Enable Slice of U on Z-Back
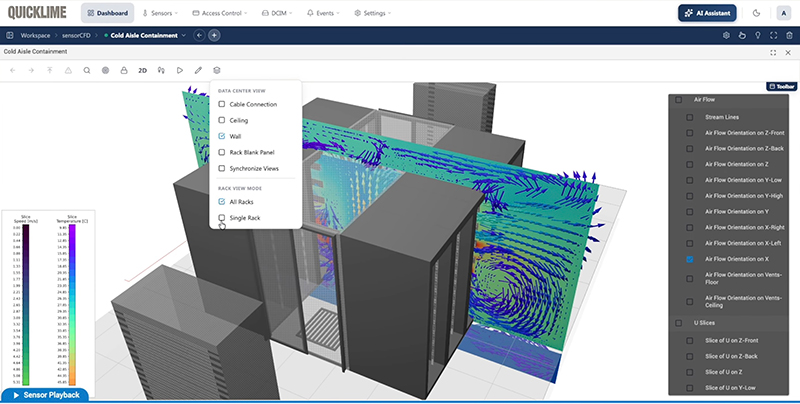Viewport: 800px width, 404px height. point(690,357)
